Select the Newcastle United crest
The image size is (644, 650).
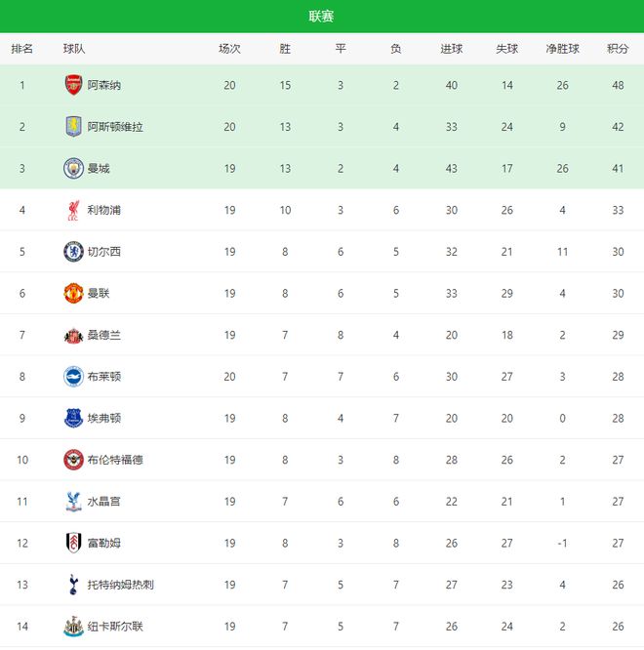(74, 627)
